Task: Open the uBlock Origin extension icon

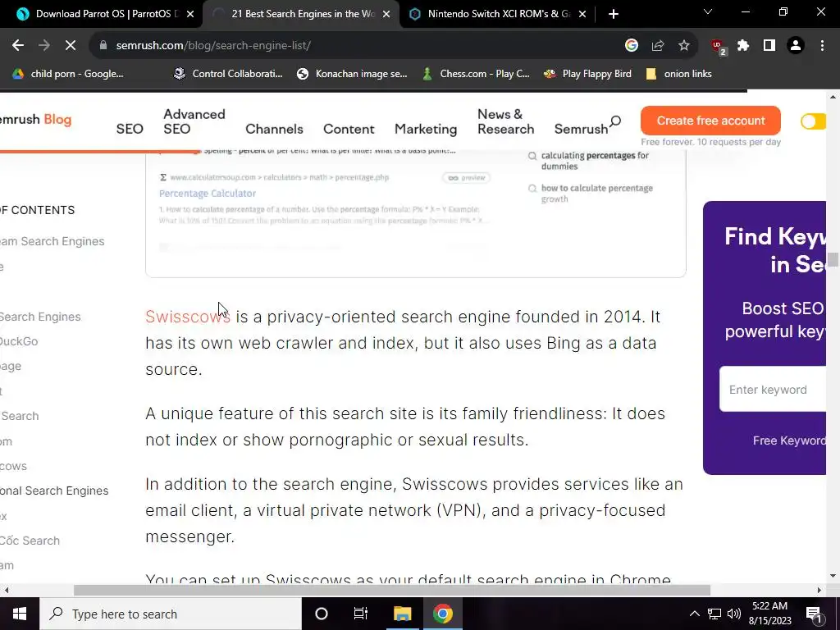Action: 718,47
